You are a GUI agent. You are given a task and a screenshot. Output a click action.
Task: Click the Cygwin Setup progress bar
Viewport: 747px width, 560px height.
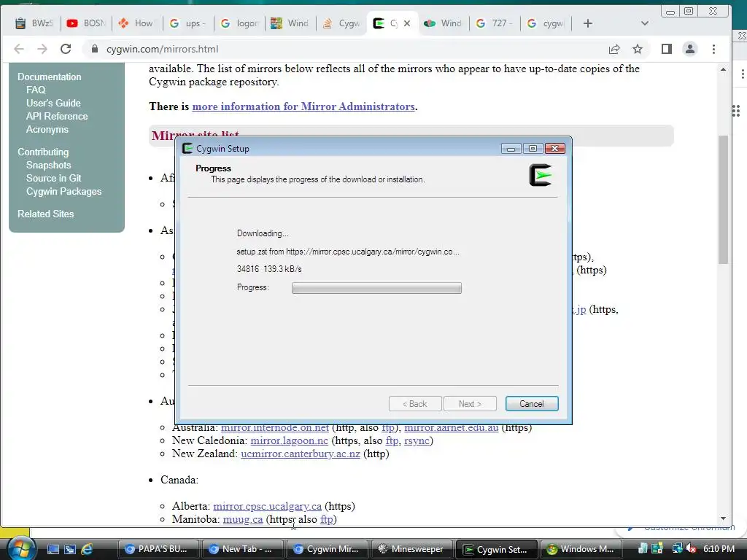pyautogui.click(x=376, y=287)
